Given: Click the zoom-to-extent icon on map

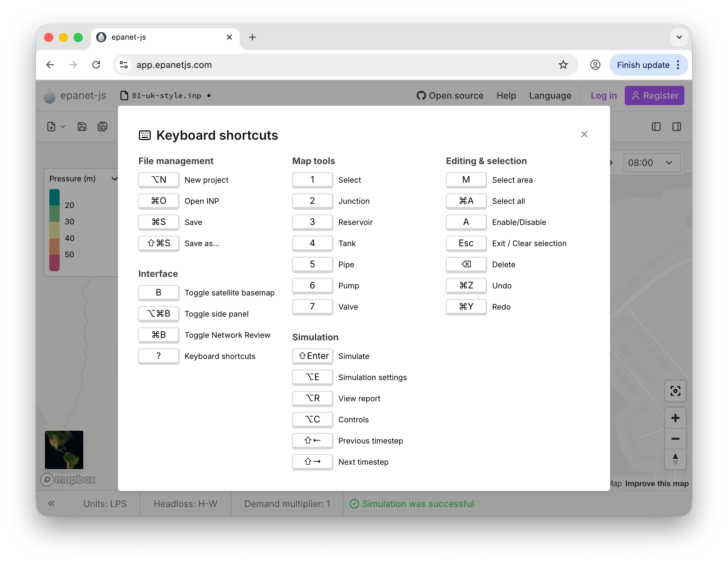Looking at the screenshot, I should 675,391.
